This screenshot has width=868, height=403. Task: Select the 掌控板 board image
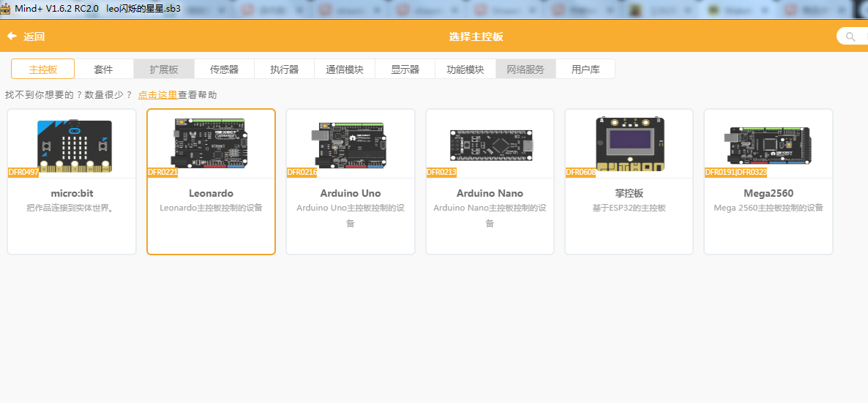tap(630, 144)
